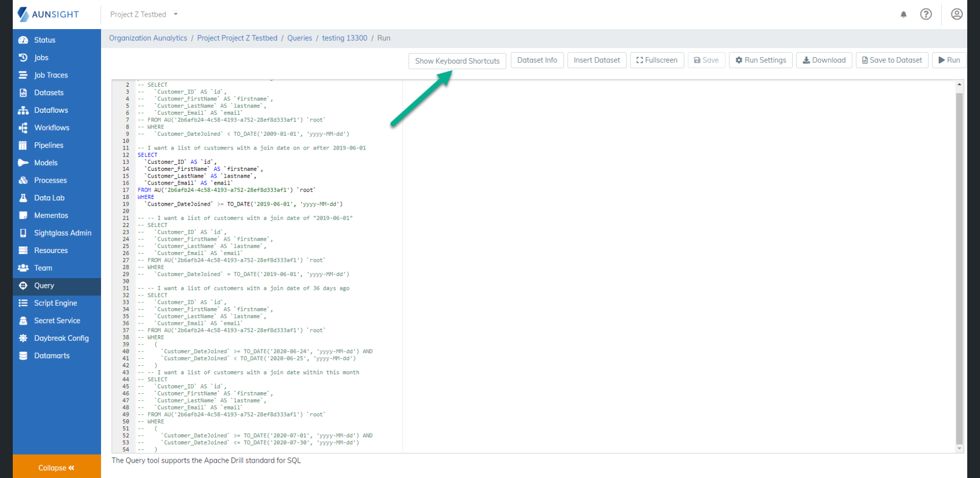Screen dimensions: 980x478
Task: Open the Queries breadcrumb link
Action: tap(300, 38)
